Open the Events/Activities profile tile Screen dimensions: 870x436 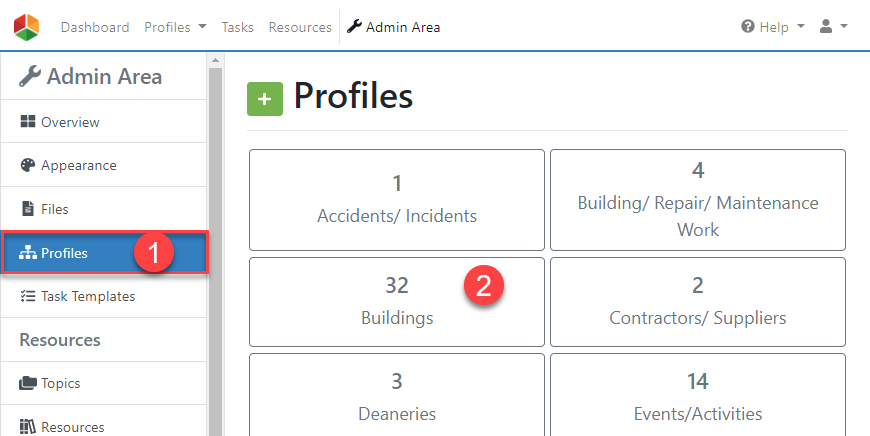pyautogui.click(x=698, y=397)
